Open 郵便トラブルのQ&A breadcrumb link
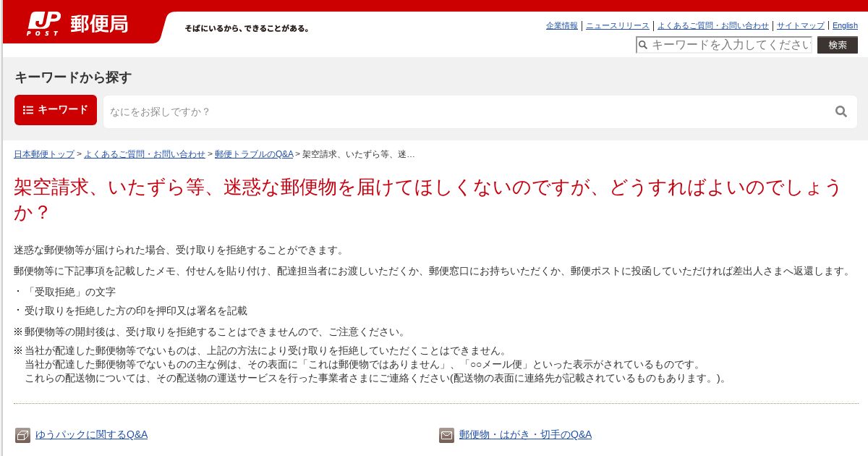 click(x=254, y=154)
